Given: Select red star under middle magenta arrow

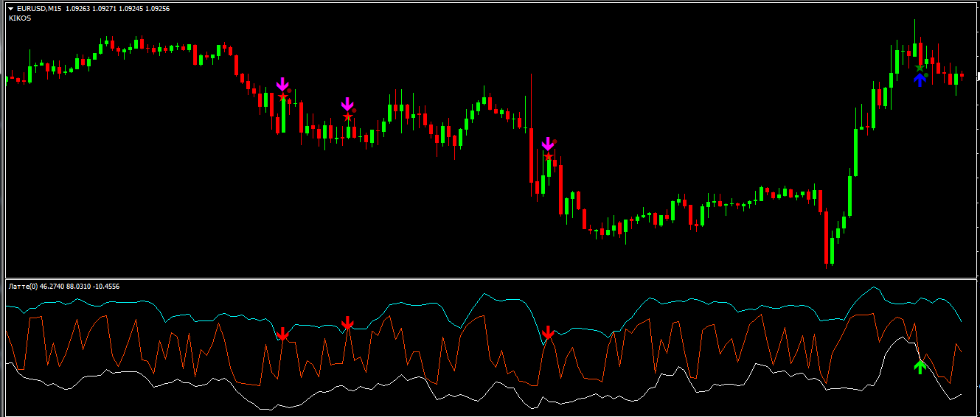Looking at the screenshot, I should (x=347, y=116).
